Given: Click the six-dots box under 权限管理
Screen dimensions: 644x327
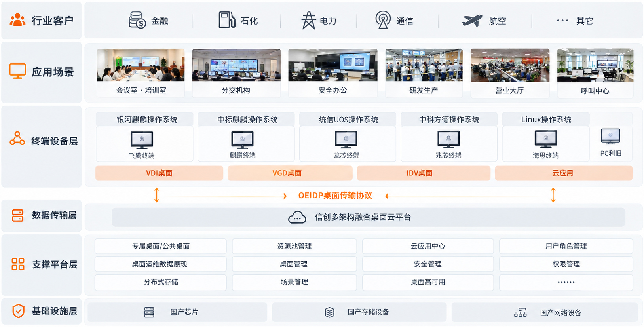Looking at the screenshot, I should click(566, 282).
